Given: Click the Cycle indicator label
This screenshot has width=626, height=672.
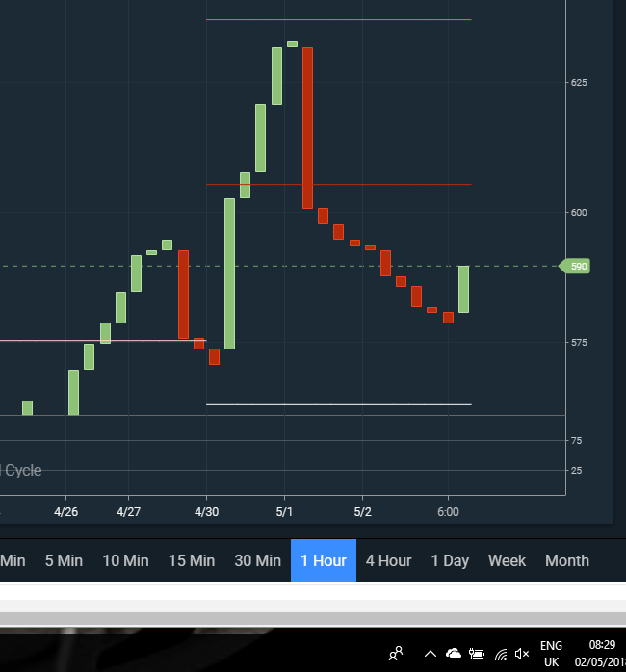Looking at the screenshot, I should pyautogui.click(x=23, y=470).
